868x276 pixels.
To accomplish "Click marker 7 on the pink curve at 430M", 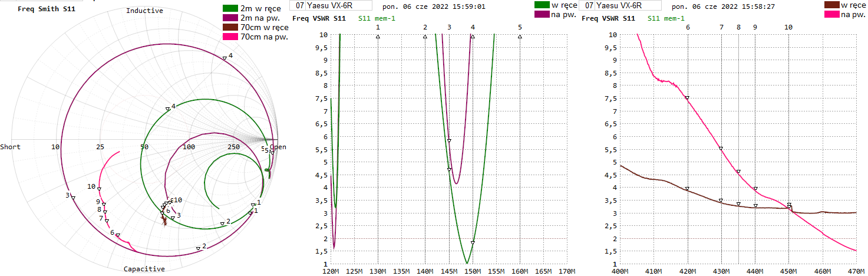I will [x=721, y=149].
